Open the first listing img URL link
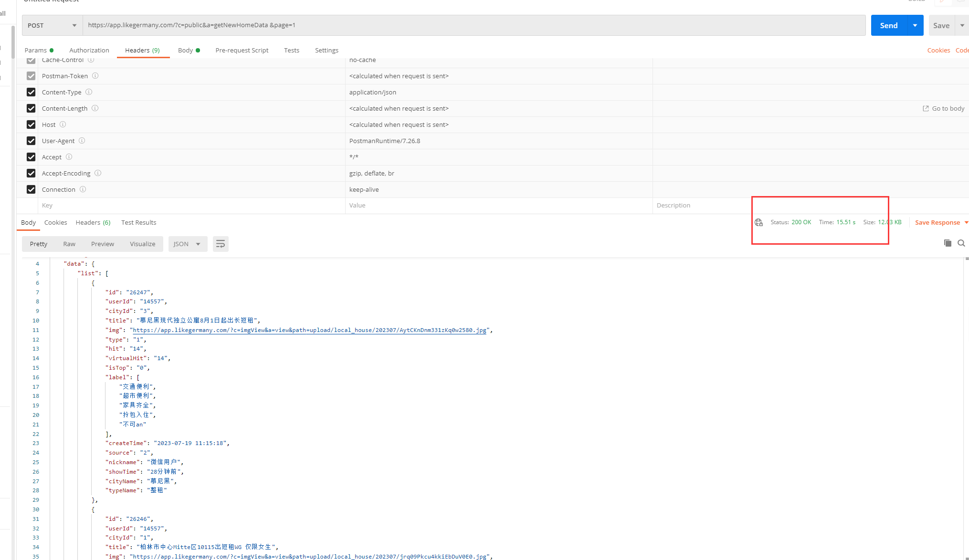The width and height of the screenshot is (969, 560). (x=309, y=330)
